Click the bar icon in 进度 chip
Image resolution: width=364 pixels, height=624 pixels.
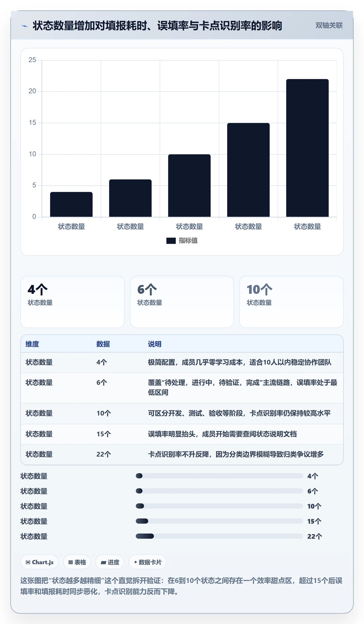[x=103, y=563]
